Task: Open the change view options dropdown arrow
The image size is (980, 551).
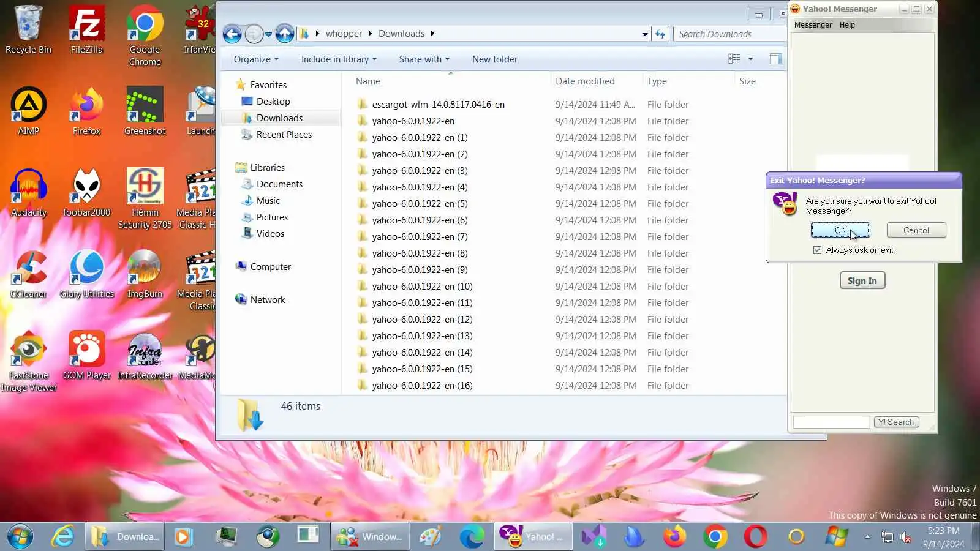Action: 750,59
